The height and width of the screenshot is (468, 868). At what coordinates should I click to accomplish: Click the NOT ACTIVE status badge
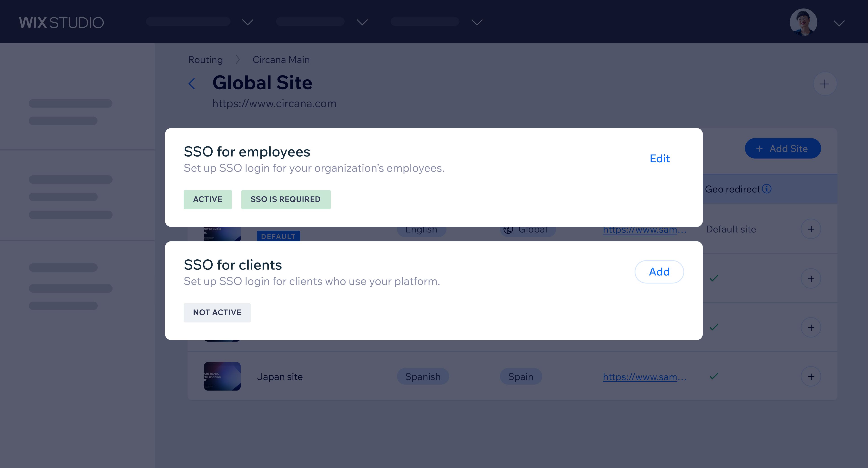click(x=217, y=313)
